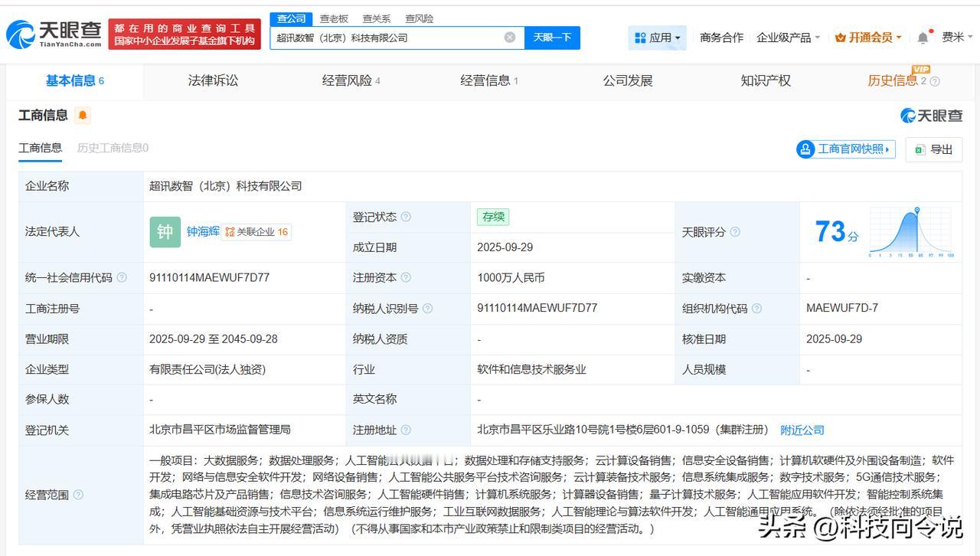980x556 pixels.
Task: Click the taxpayer ID under 纳税人识别号
Action: [x=537, y=309]
